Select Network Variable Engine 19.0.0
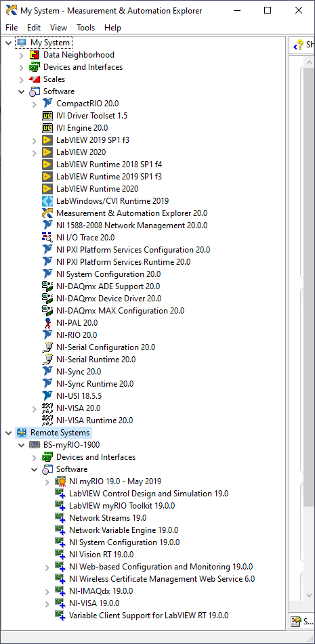 tap(123, 530)
